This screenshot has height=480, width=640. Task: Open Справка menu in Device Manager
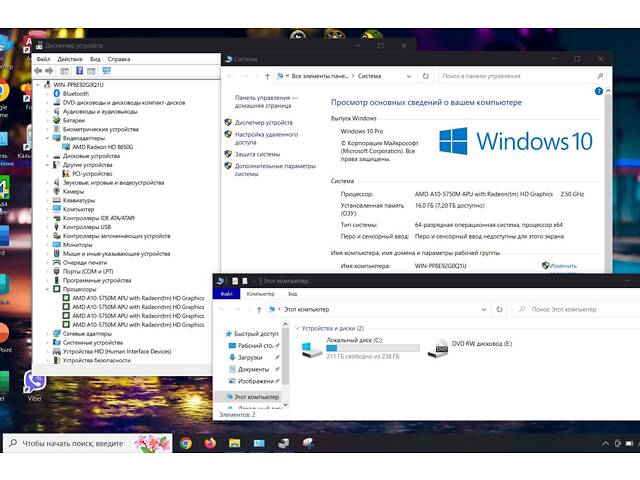click(119, 59)
